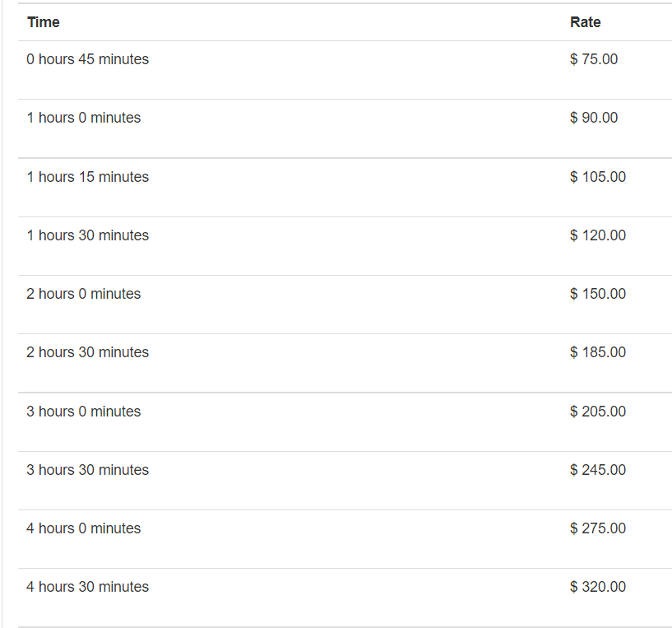
Task: Click the $ 90.00 rate
Action: tap(594, 118)
